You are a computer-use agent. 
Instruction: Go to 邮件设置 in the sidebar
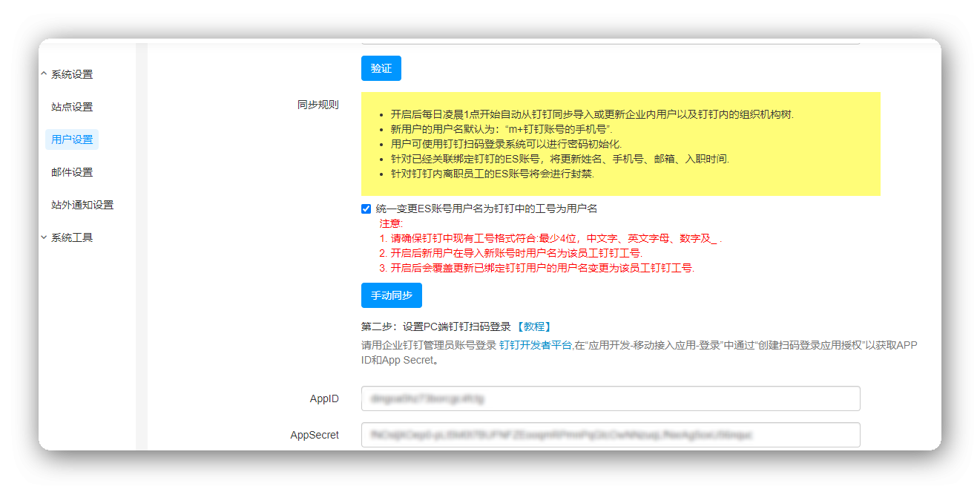(x=72, y=172)
